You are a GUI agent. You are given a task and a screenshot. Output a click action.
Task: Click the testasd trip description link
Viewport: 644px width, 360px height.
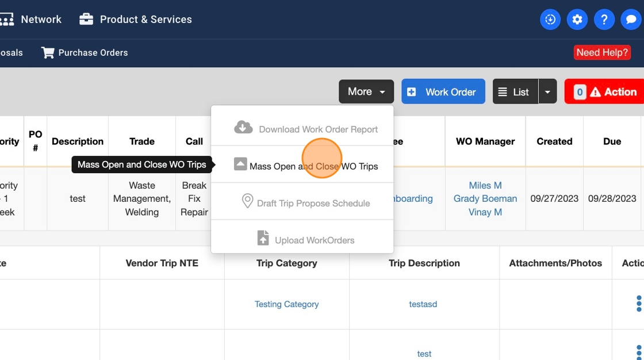(x=423, y=304)
